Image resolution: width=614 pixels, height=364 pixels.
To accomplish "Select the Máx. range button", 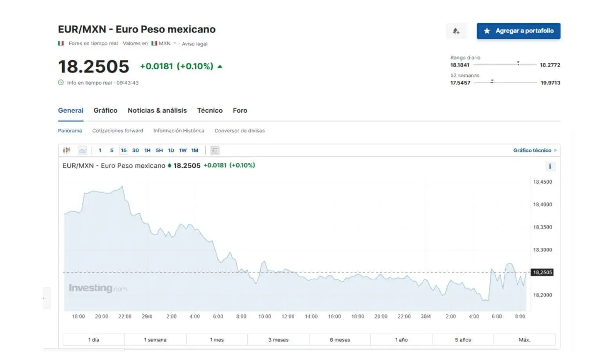I will click(x=524, y=340).
